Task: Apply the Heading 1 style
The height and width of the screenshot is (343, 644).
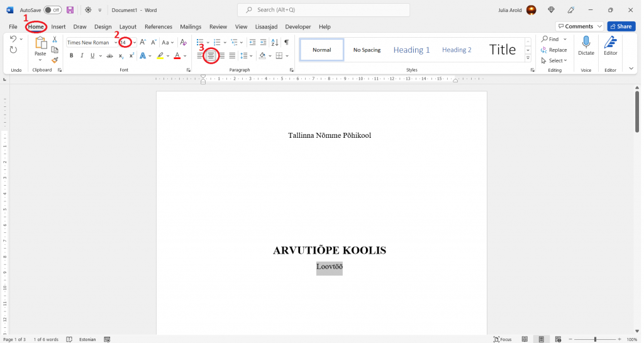Action: [411, 50]
